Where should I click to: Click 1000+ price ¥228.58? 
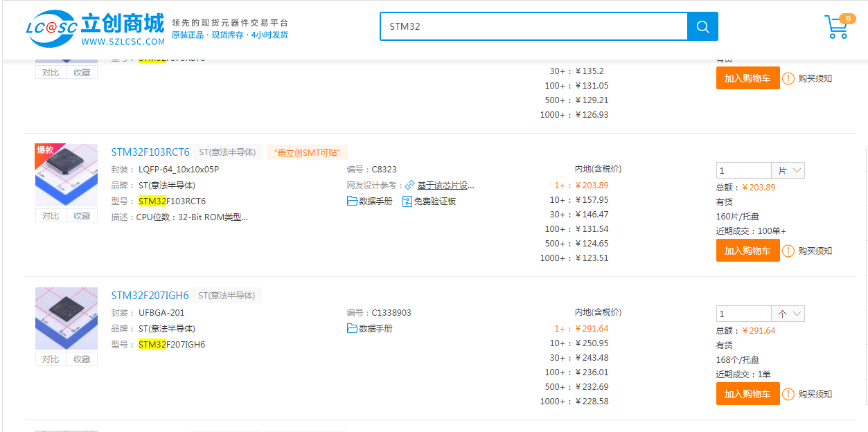[x=592, y=402]
